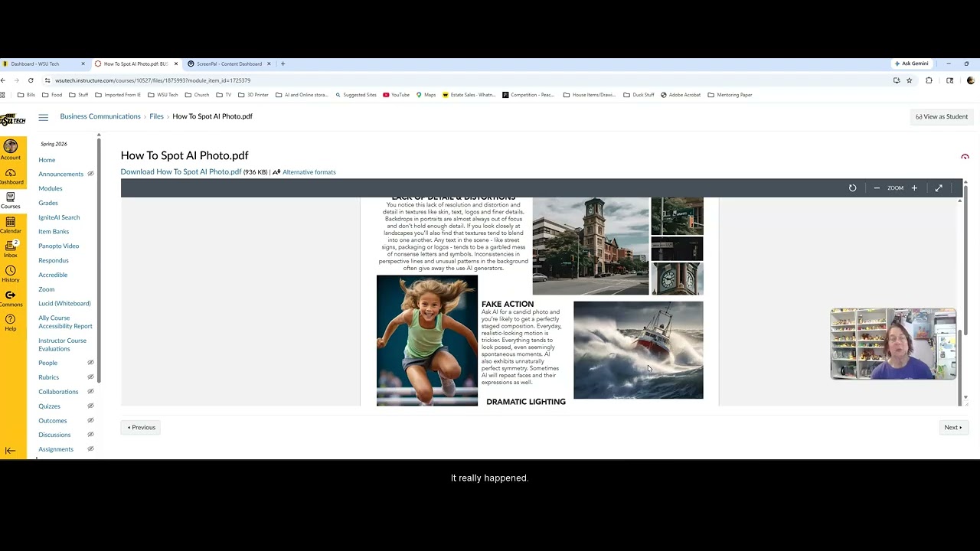
Task: Rotate the PDF document
Action: [852, 188]
